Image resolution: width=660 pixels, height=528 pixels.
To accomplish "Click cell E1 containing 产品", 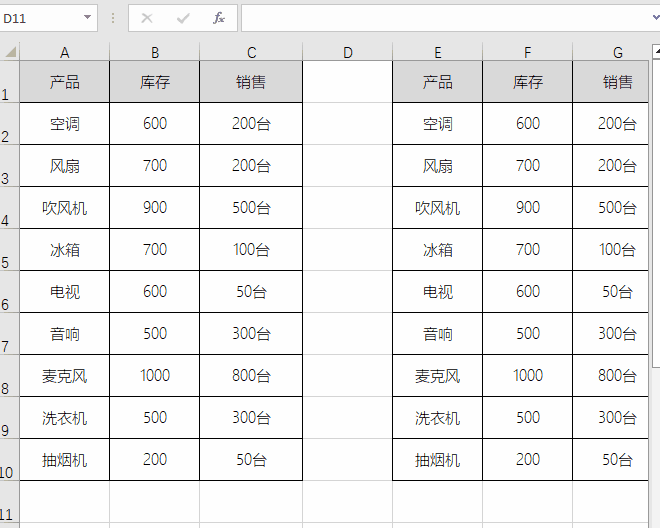I will click(x=438, y=82).
